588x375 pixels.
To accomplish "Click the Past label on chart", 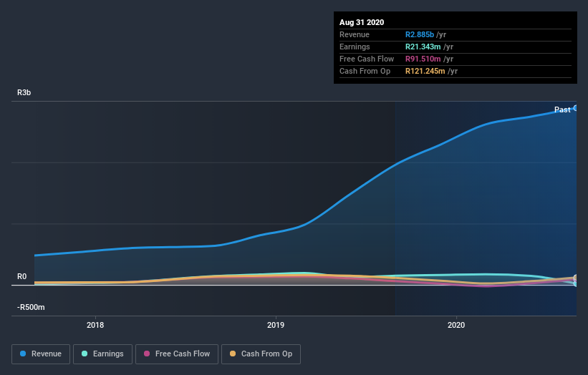I will [x=562, y=109].
